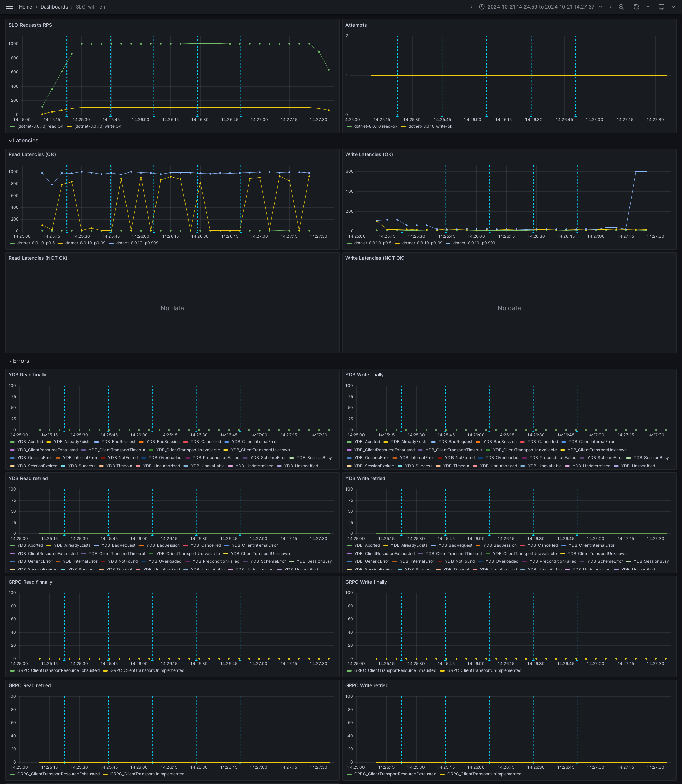Toggle '(dotnet-8.0.10) read OK' series in RPS legend
Viewport: 682px width, 784px height.
[x=40, y=127]
